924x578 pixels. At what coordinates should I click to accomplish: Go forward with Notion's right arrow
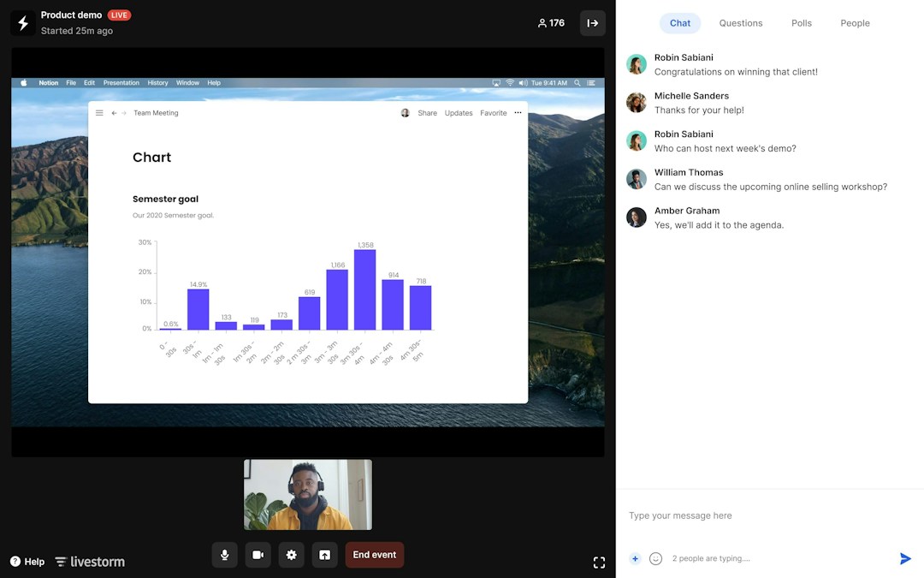tap(124, 113)
